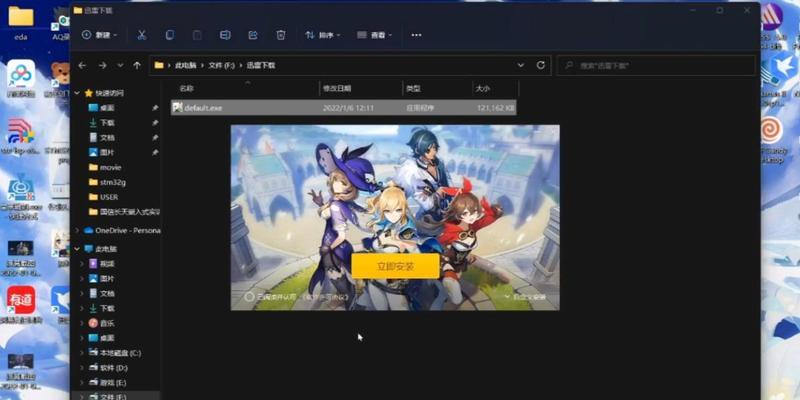Open the 排序 Sort dropdown
This screenshot has height=400, width=800.
tap(322, 35)
